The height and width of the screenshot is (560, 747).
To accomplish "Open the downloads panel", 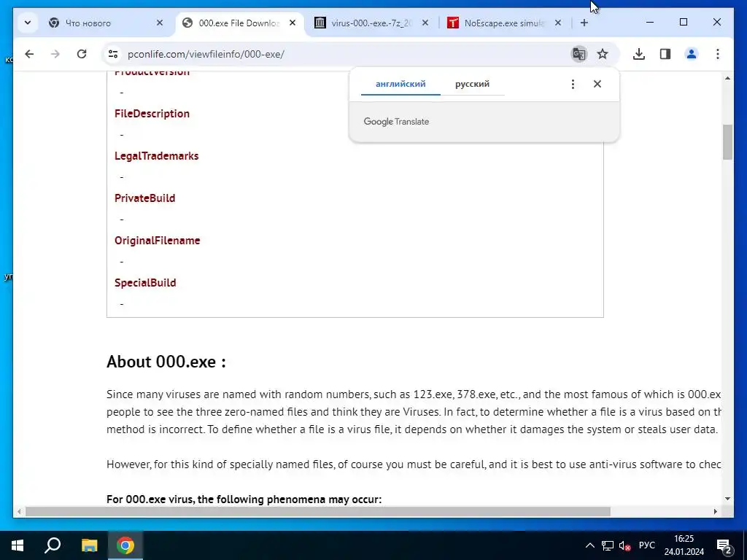I will coord(639,54).
